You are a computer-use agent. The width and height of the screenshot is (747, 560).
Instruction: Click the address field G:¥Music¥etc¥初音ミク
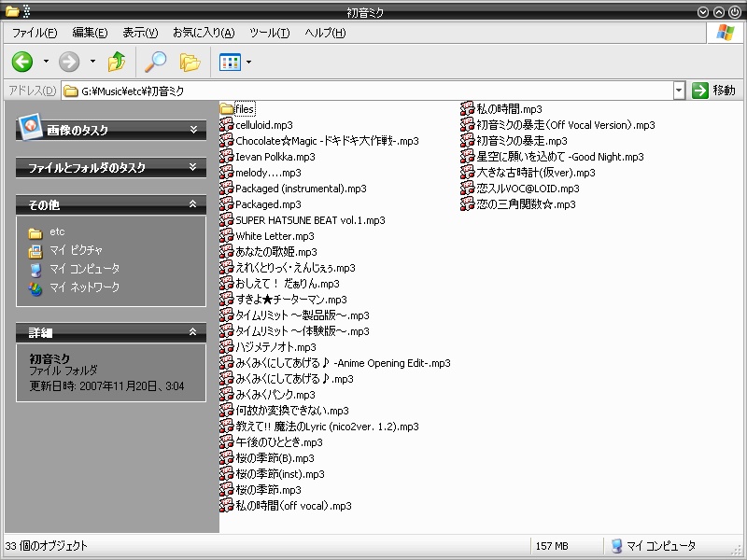pyautogui.click(x=367, y=91)
